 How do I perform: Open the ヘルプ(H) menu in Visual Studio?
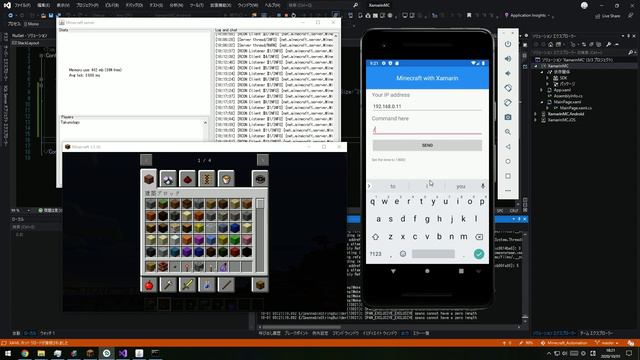click(x=272, y=5)
